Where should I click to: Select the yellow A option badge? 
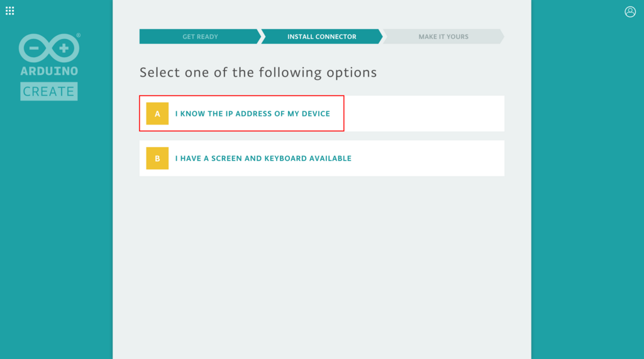point(157,113)
